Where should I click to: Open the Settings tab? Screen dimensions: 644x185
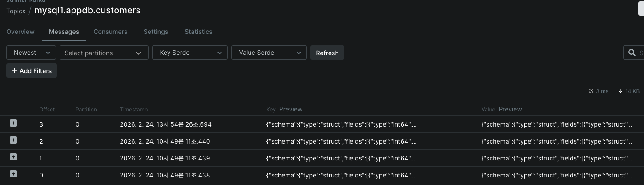156,32
